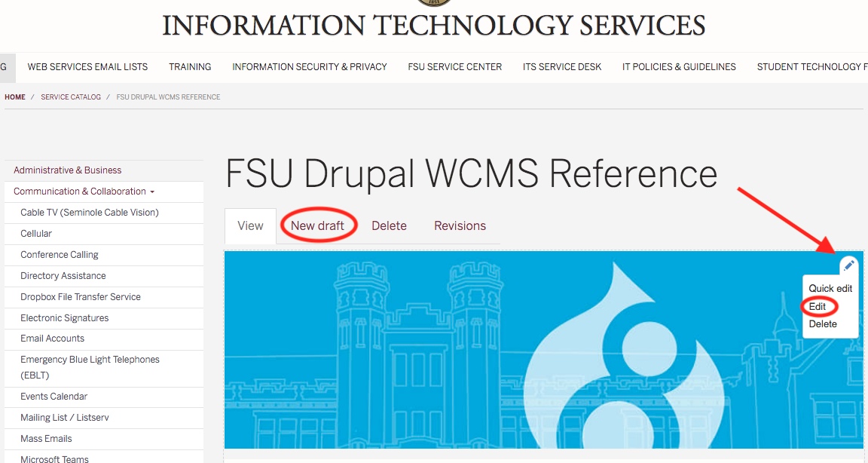Choose Quick edit from contextual menu
The image size is (868, 463).
830,289
